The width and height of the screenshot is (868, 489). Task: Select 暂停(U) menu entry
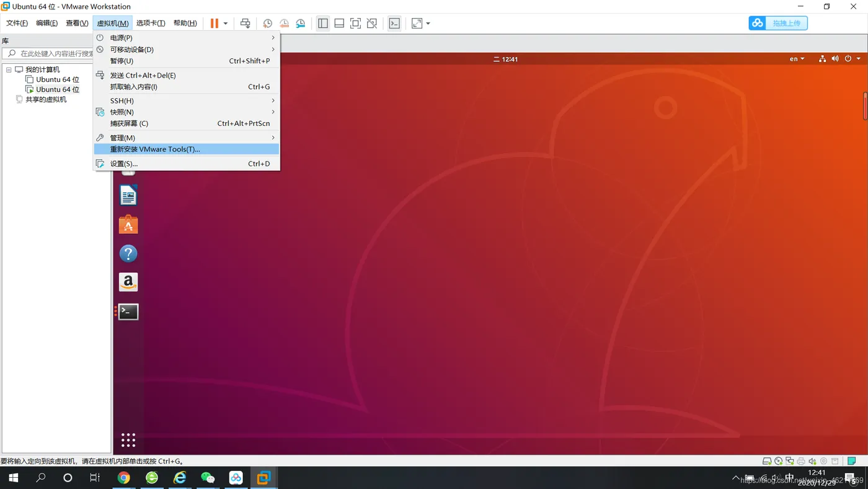coord(186,61)
